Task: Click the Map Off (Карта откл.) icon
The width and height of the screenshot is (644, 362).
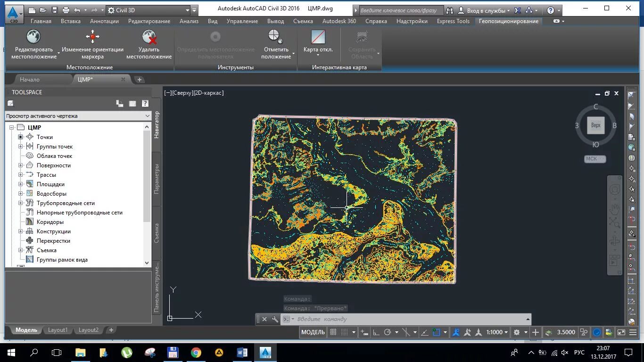Action: [318, 37]
